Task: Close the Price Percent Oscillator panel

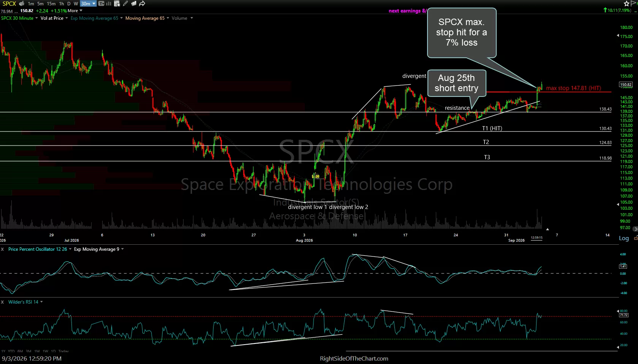Action: [x=3, y=249]
